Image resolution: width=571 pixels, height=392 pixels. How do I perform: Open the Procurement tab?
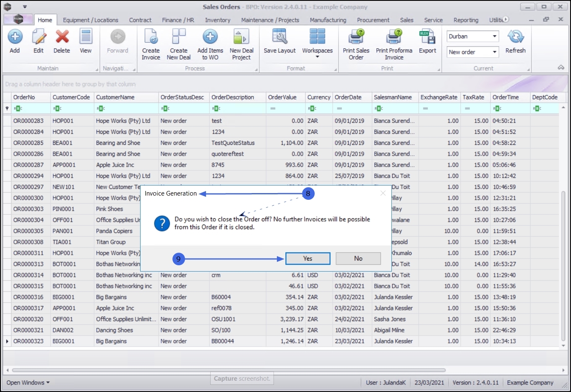pyautogui.click(x=373, y=20)
